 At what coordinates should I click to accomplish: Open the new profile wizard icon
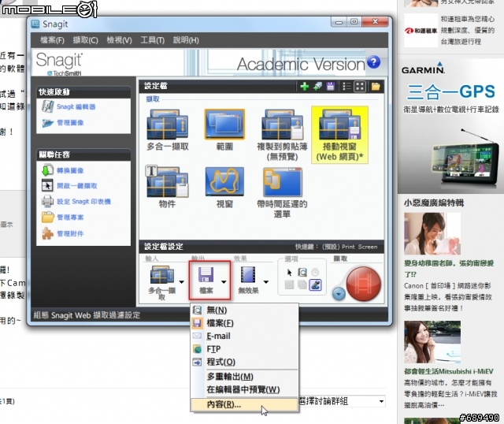coord(317,86)
